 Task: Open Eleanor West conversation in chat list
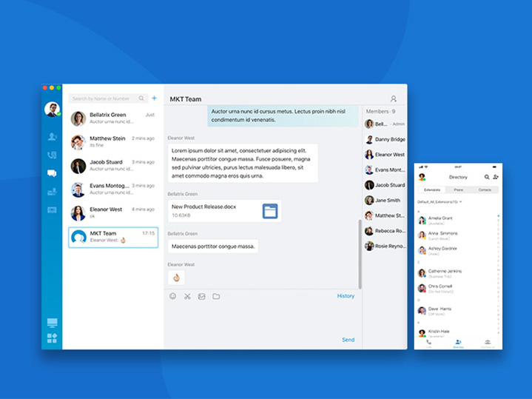coord(113,212)
